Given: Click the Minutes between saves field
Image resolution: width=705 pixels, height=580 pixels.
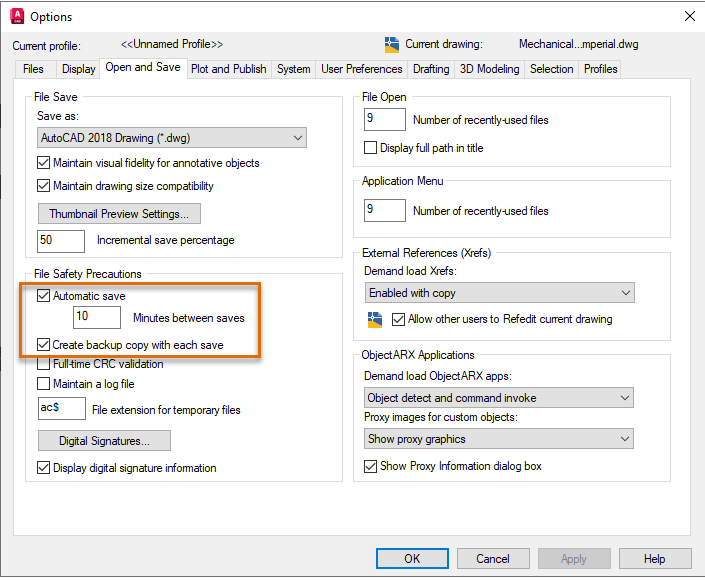Looking at the screenshot, I should pos(97,318).
